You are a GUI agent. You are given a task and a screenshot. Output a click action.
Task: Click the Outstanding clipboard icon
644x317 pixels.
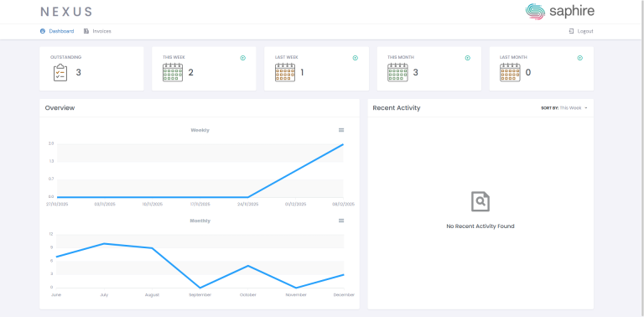point(60,73)
